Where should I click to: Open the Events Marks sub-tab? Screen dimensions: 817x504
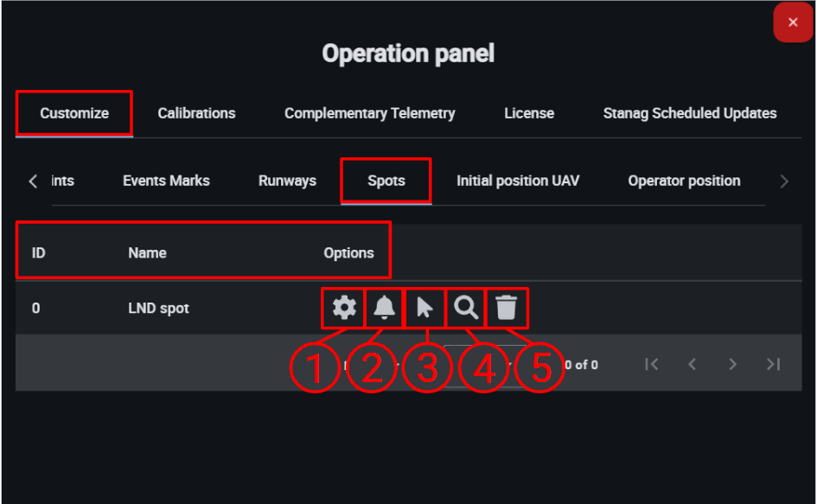pos(166,181)
